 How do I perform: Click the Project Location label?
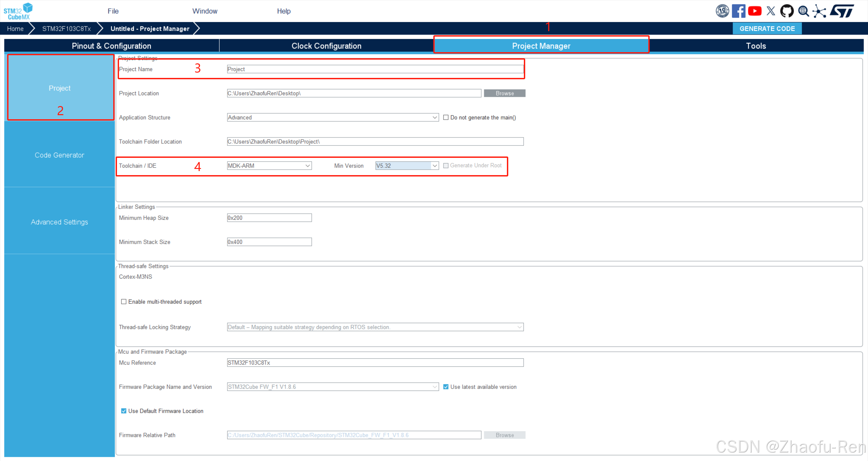click(x=139, y=93)
